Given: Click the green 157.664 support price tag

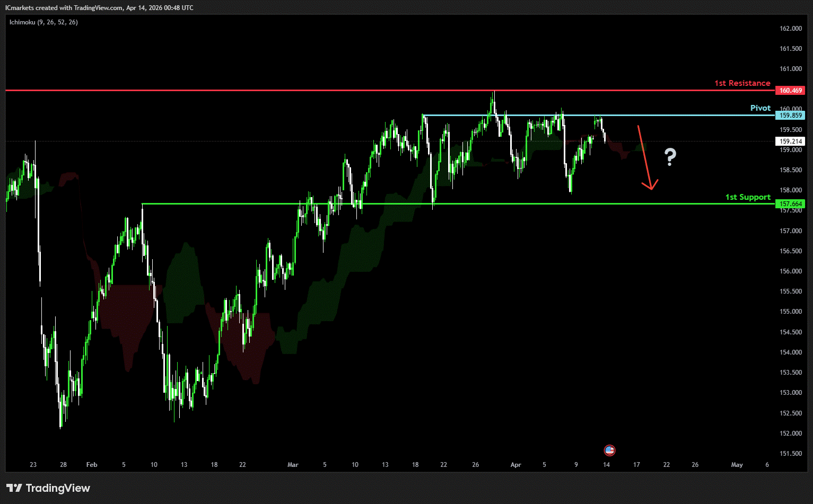Looking at the screenshot, I should pyautogui.click(x=790, y=204).
